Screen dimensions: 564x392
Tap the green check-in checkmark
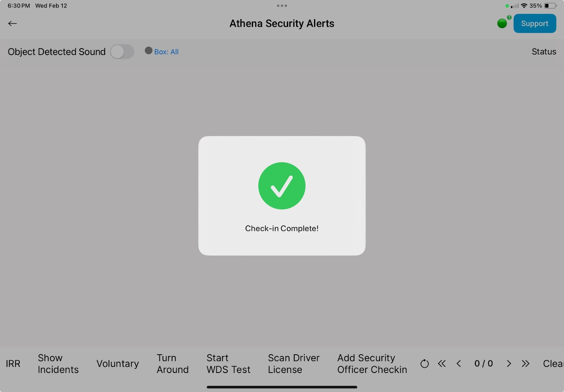pyautogui.click(x=282, y=186)
